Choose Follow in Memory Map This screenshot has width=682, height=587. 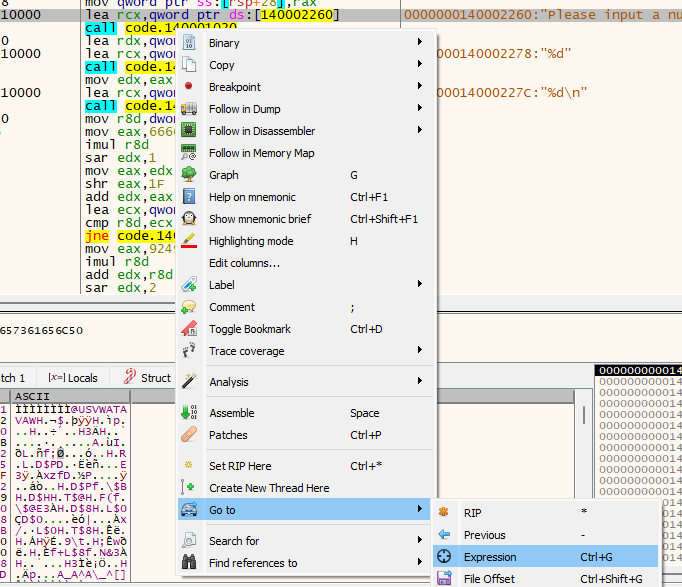point(304,153)
